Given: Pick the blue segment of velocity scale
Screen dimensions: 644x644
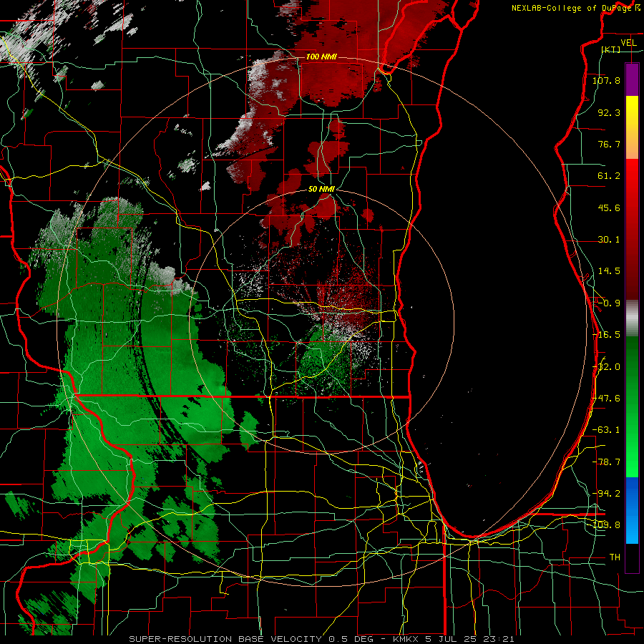Looking at the screenshot, I should coord(632,510).
